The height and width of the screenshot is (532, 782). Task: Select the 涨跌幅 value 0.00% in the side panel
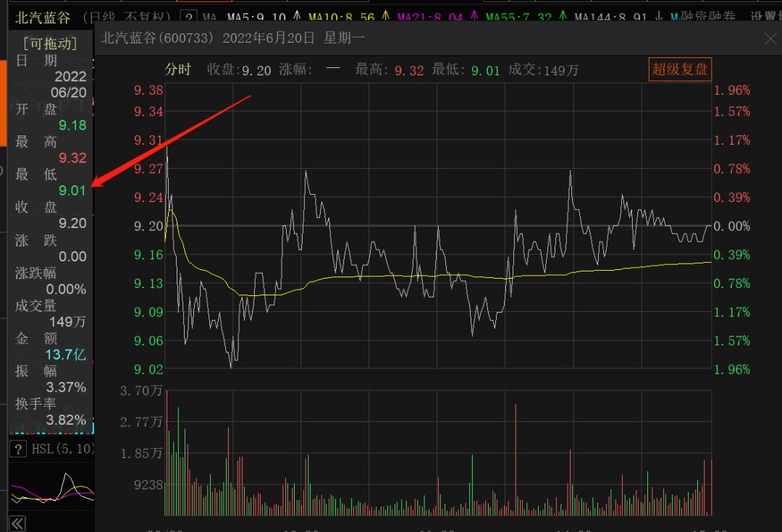click(x=66, y=290)
